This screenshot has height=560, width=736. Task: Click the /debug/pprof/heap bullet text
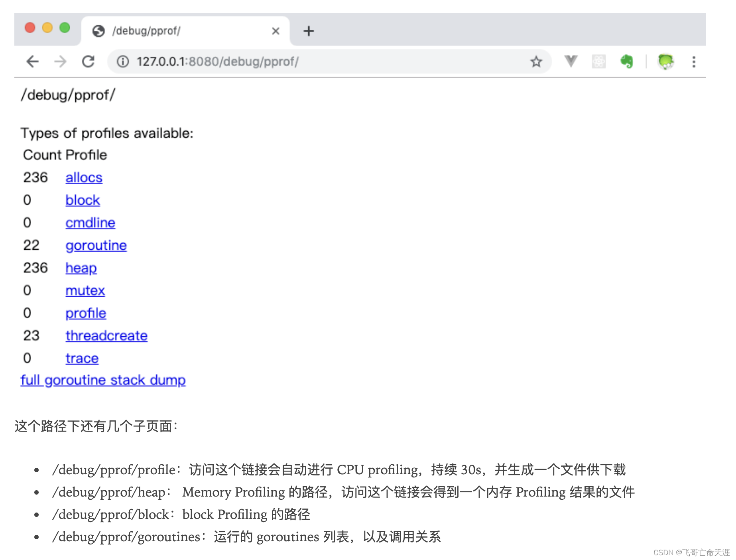pyautogui.click(x=343, y=492)
